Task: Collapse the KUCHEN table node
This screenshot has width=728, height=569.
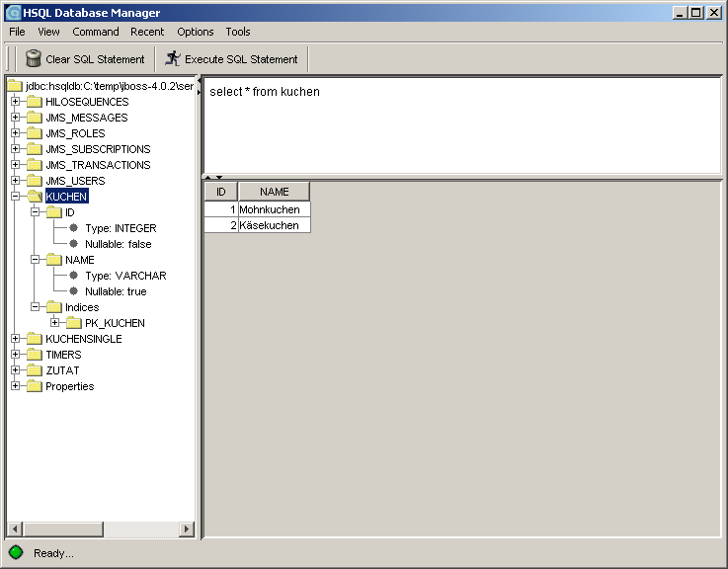Action: click(16, 196)
